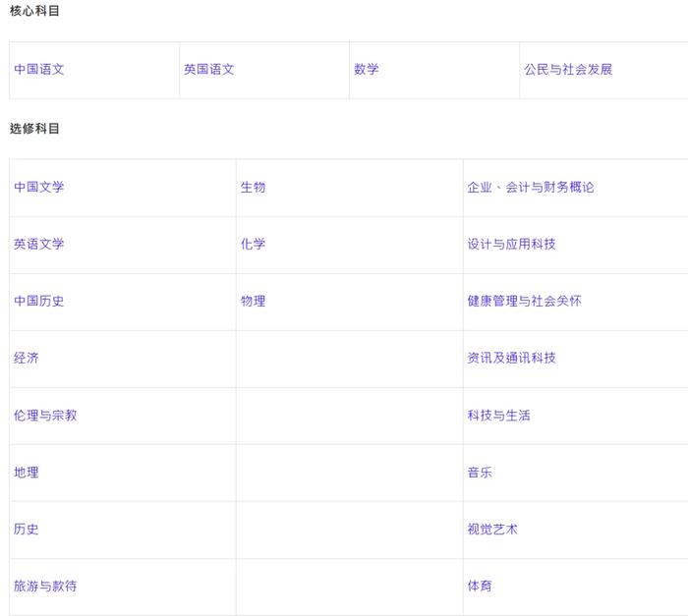Image resolution: width=688 pixels, height=616 pixels.
Task: Click the 英国语文 link
Action: [209, 70]
